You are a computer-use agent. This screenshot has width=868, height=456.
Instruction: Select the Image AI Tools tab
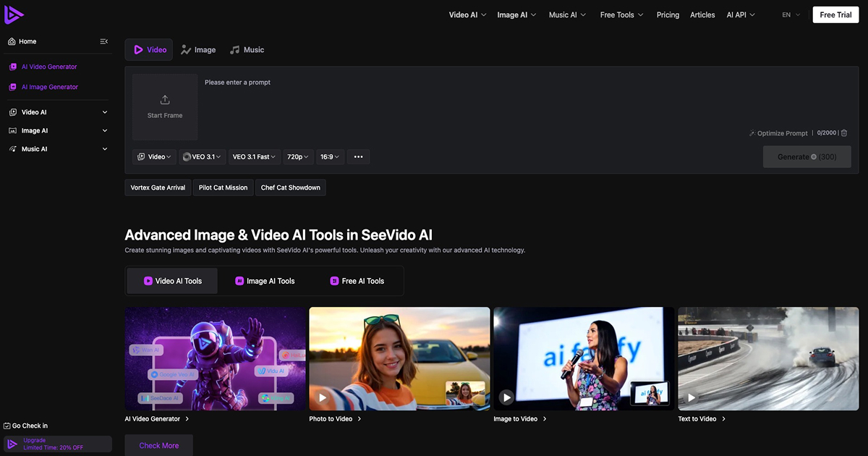pyautogui.click(x=265, y=281)
